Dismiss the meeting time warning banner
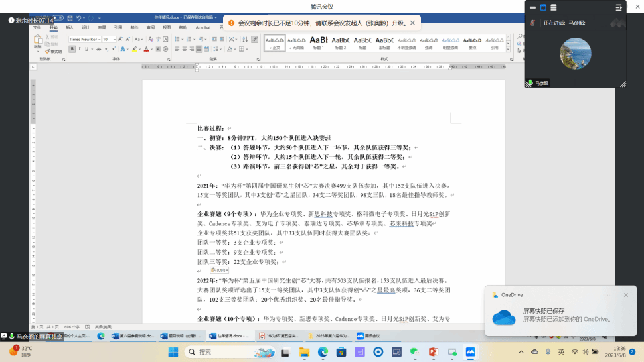 (x=412, y=23)
